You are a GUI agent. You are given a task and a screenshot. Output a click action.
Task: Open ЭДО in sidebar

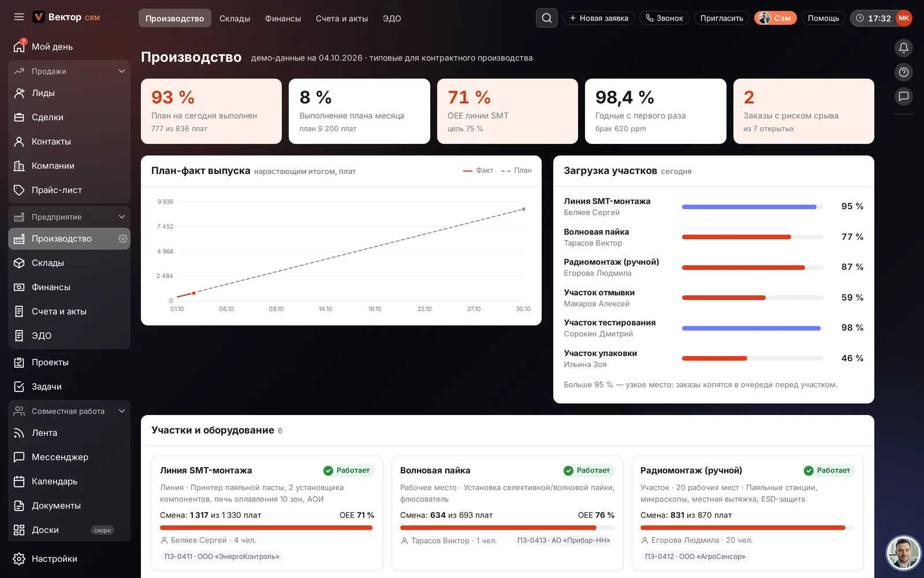pos(69,336)
